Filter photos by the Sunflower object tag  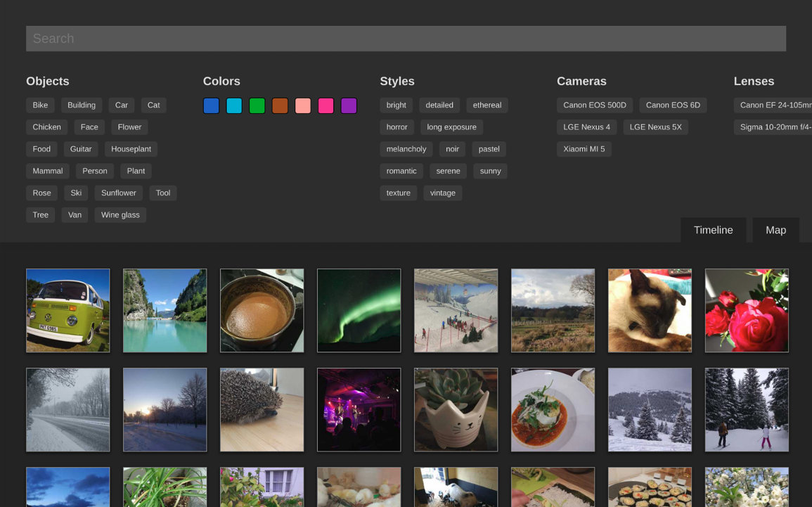point(119,193)
